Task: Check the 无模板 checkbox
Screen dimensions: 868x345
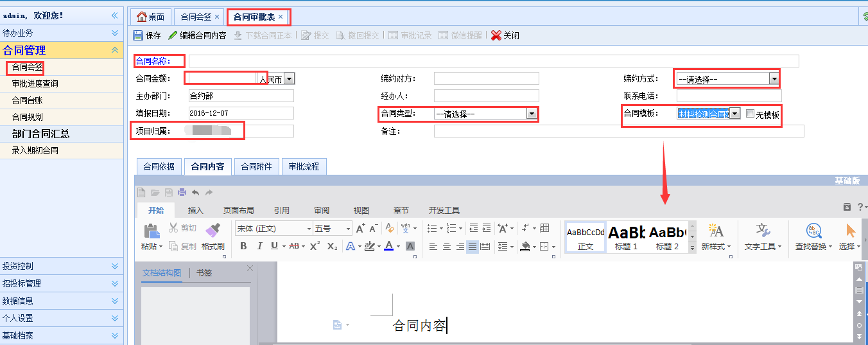Action: [x=750, y=114]
